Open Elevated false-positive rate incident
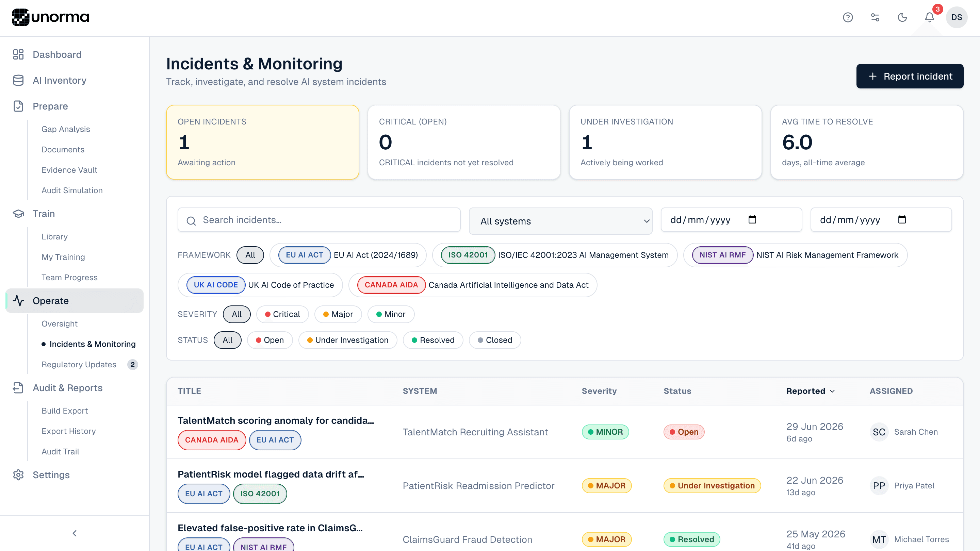980x551 pixels. (x=270, y=528)
